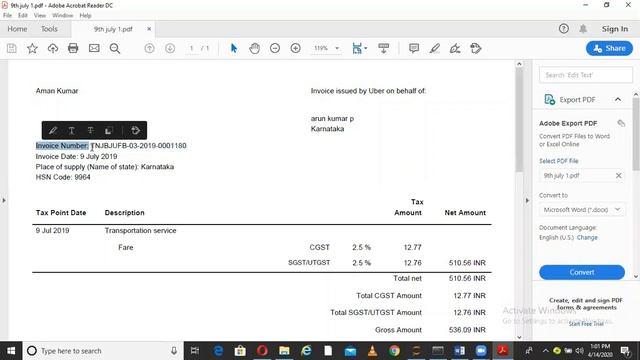This screenshot has height=360, width=640.
Task: Click the Save file icon
Action: coord(12,49)
